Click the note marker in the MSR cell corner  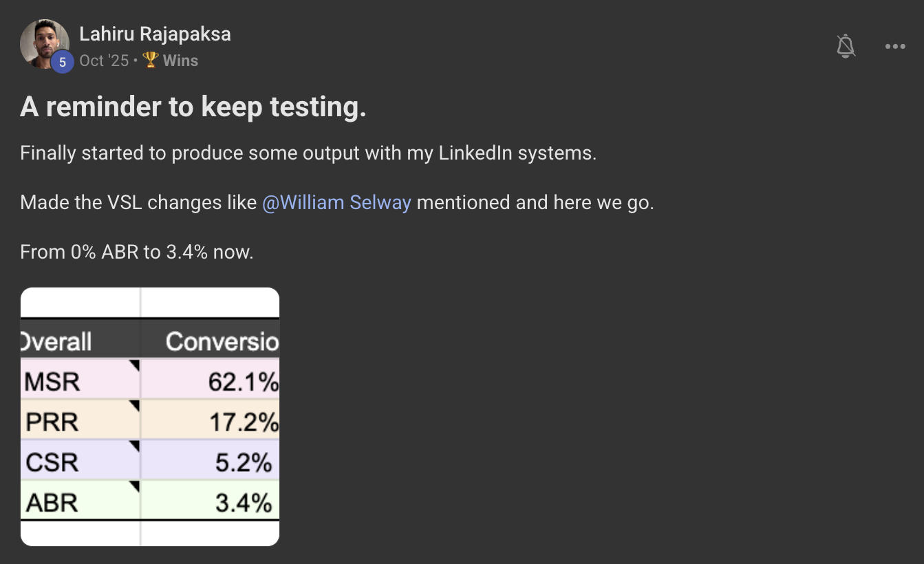[x=135, y=364]
